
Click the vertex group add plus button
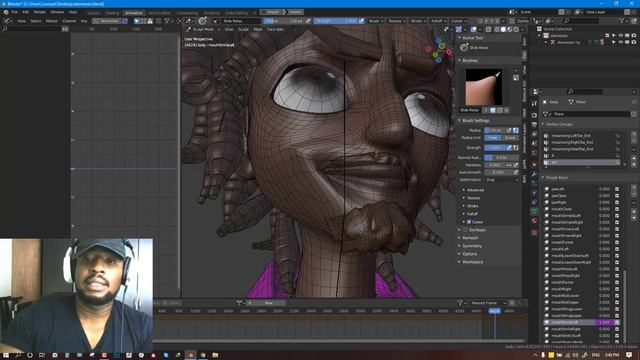634,134
